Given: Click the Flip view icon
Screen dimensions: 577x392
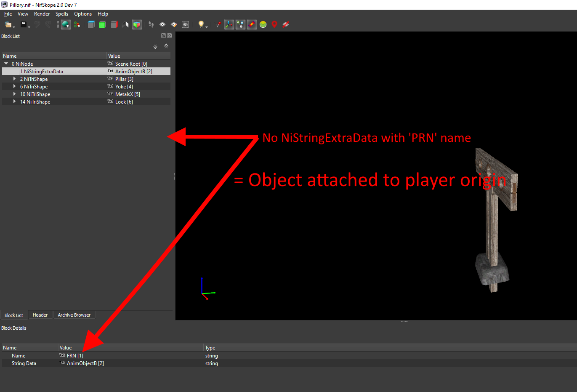Looking at the screenshot, I should [x=125, y=24].
